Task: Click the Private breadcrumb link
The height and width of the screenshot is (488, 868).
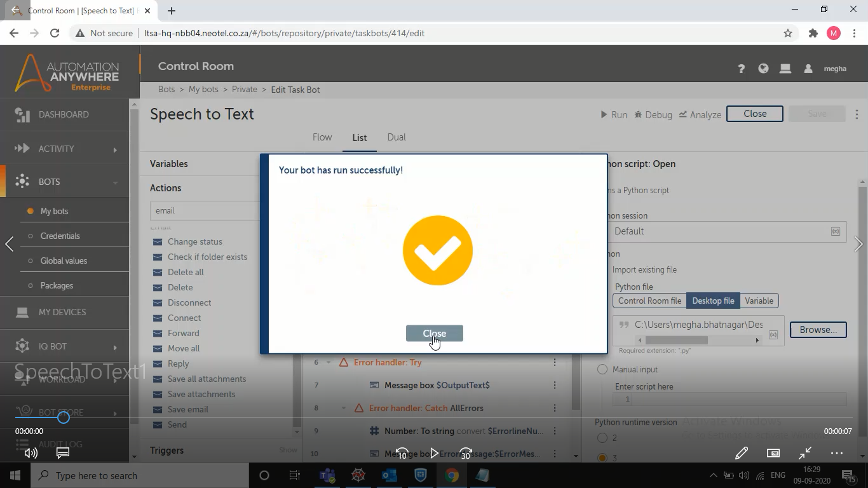Action: point(245,90)
